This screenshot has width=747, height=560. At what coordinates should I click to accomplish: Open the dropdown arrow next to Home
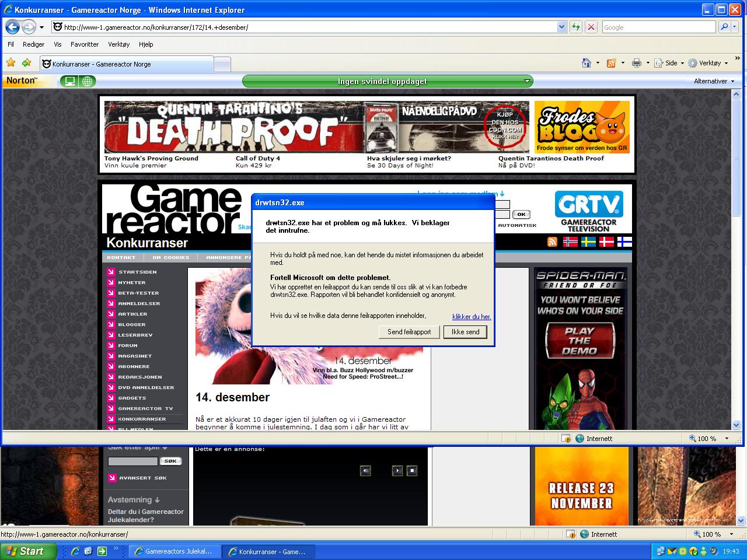coord(598,63)
